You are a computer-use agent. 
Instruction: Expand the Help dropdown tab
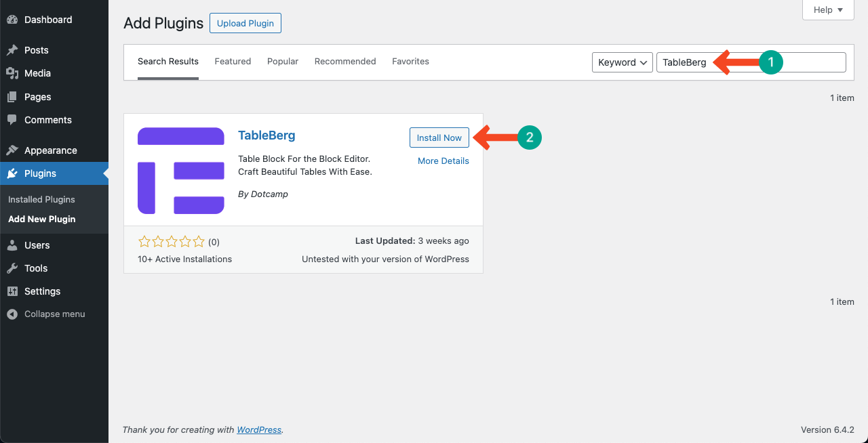(x=828, y=10)
